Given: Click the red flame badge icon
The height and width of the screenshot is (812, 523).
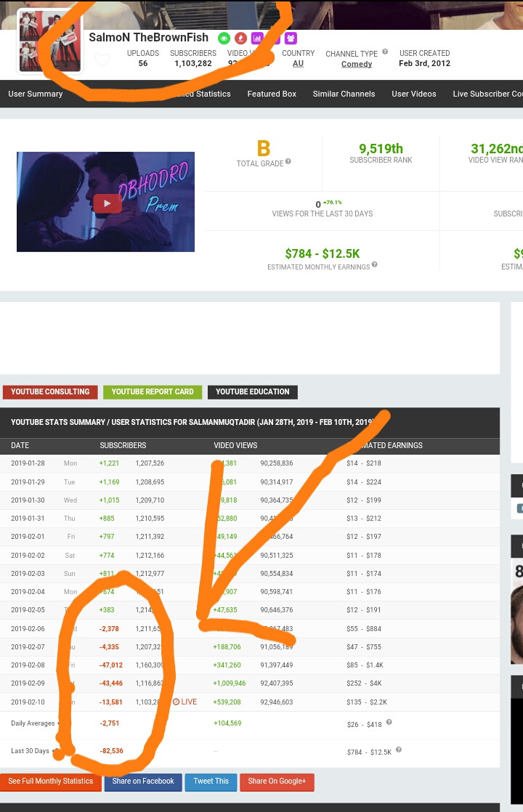Looking at the screenshot, I should pos(240,38).
